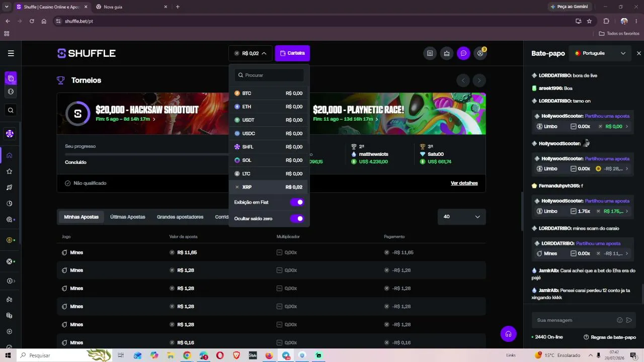Open the recent clock icon in sidebar

pos(10,204)
